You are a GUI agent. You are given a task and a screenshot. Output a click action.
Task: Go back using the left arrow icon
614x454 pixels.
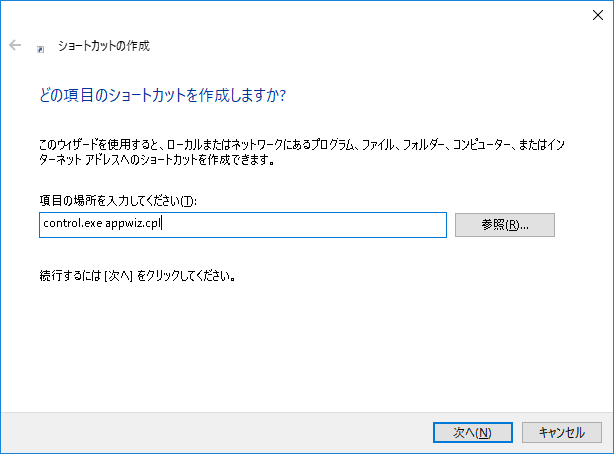(x=15, y=45)
